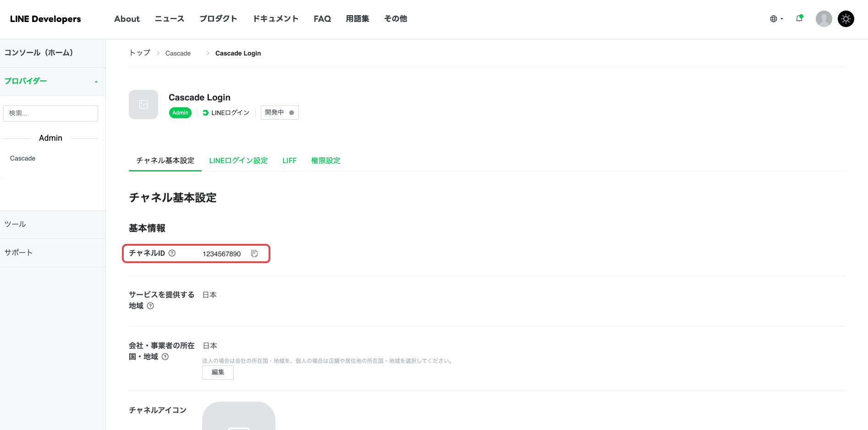
Task: Focus the provider 検索 field
Action: coord(50,113)
